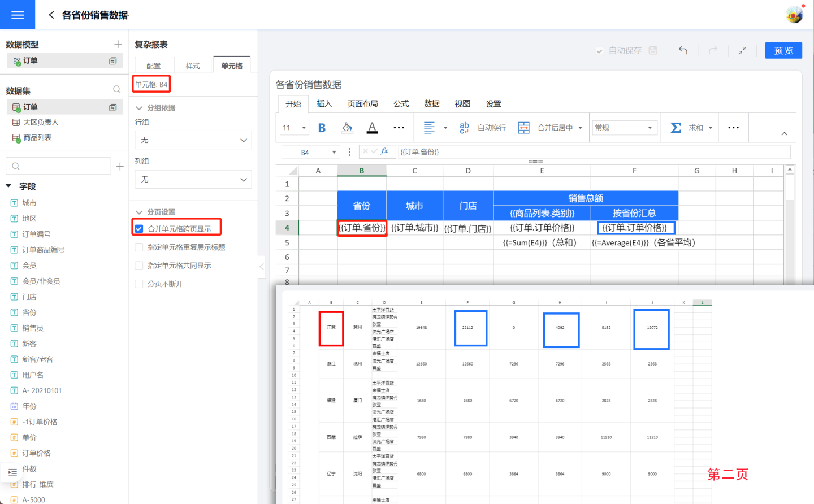814x504 pixels.
Task: Open the 列组 dropdown
Action: coord(193,180)
